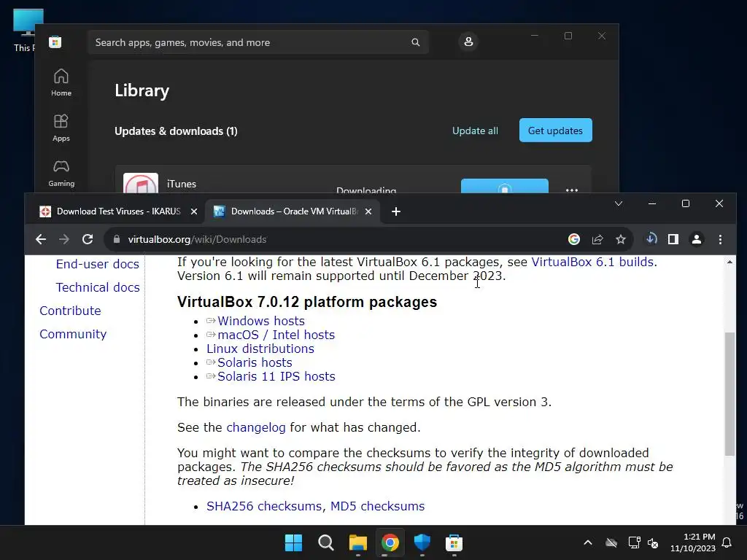Open Linux distributions link
The image size is (747, 560).
[x=260, y=349]
